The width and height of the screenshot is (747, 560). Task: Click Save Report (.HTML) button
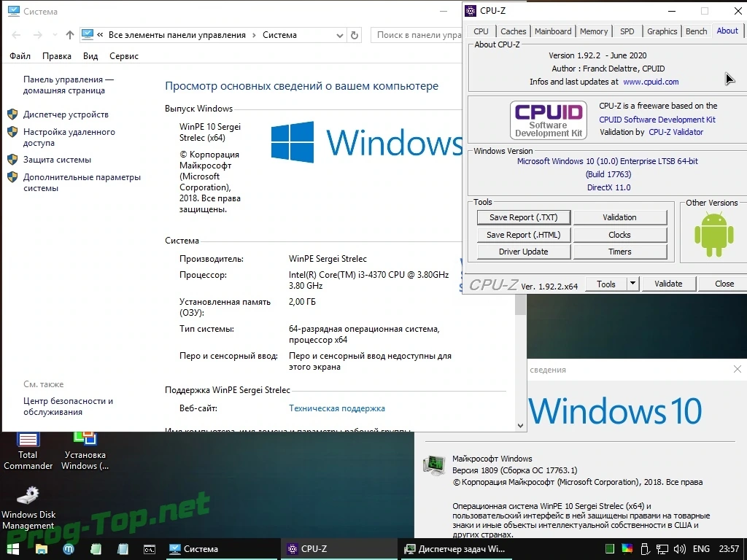point(524,235)
